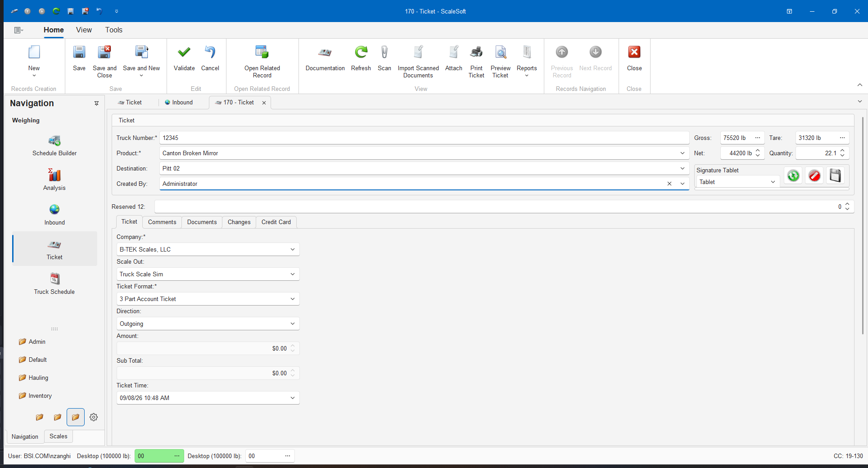This screenshot has width=868, height=468.
Task: Switch to the Inbound document tab
Action: pos(179,103)
